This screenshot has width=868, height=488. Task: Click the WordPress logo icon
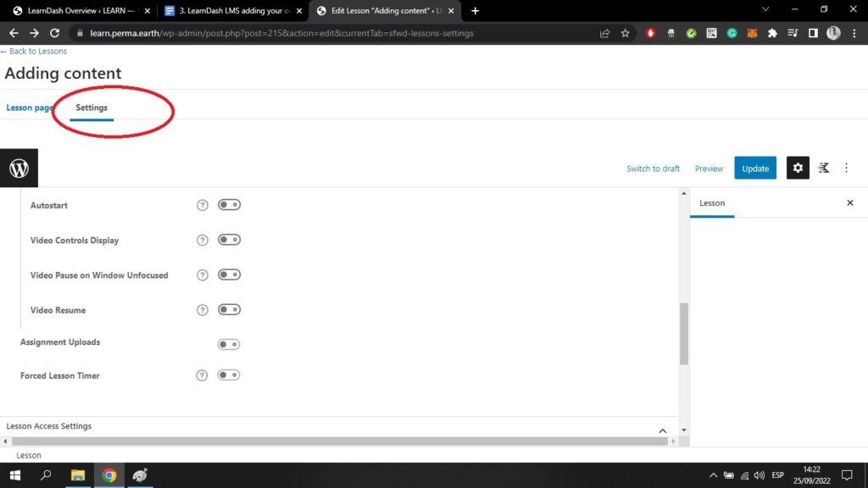pyautogui.click(x=19, y=168)
